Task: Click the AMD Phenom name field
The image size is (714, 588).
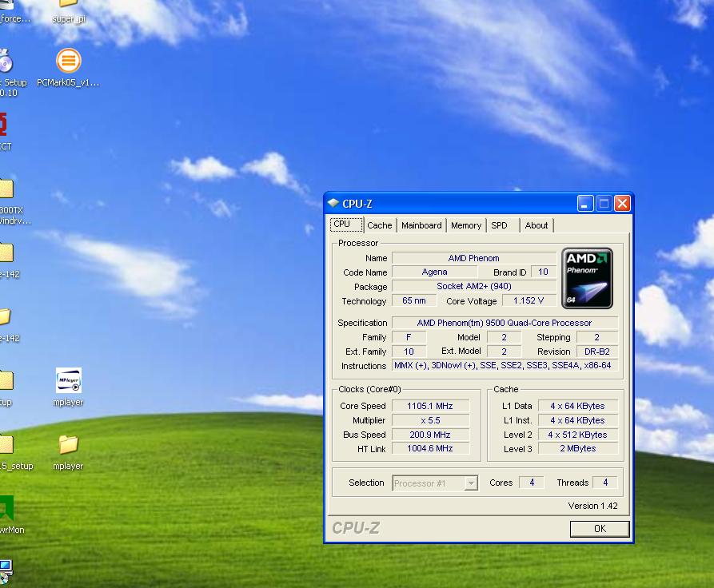Action: tap(473, 258)
